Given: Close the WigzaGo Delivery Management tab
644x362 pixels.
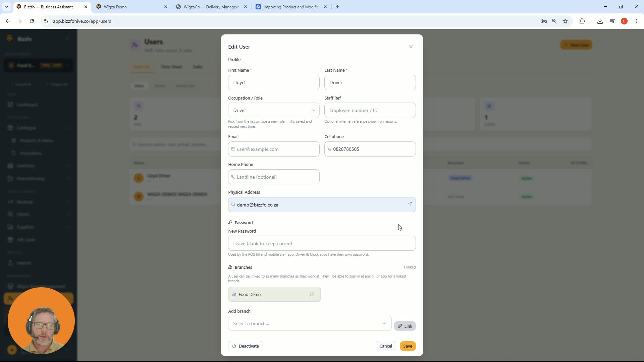Looking at the screenshot, I should [x=246, y=7].
